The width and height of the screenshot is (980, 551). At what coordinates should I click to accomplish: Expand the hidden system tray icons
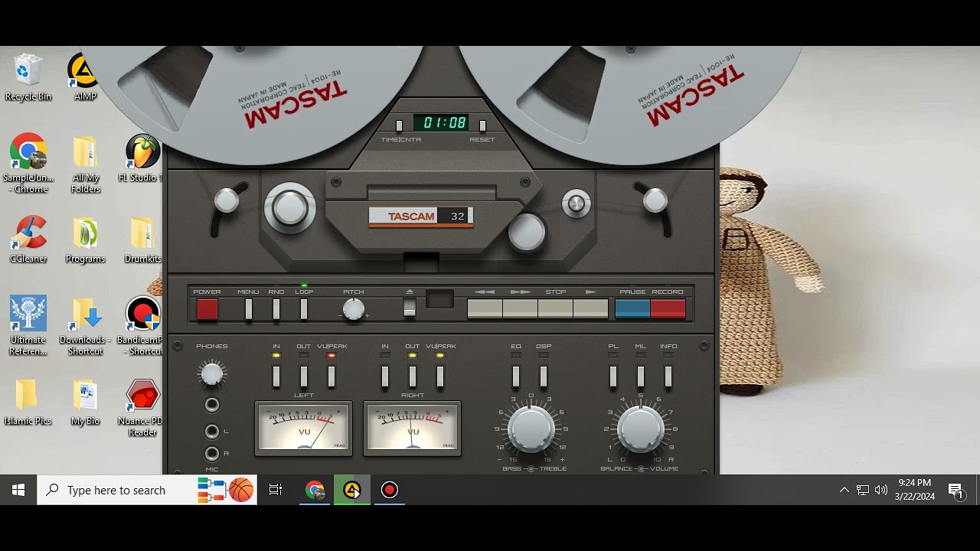point(844,490)
